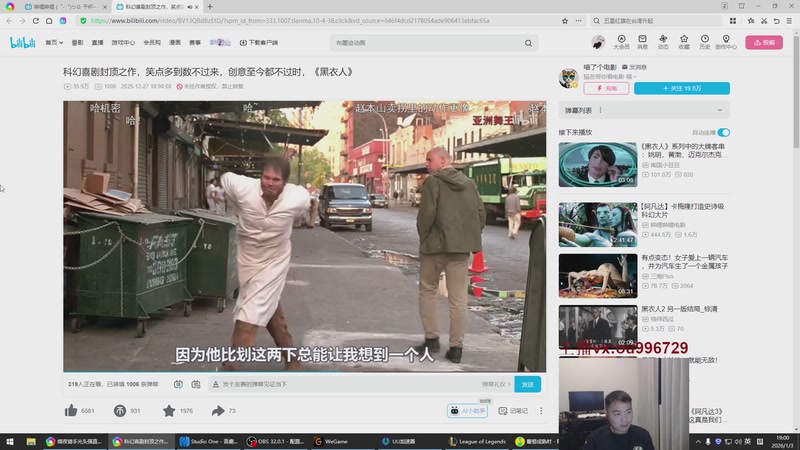Click the browser undo-close-tab arrow icon
Viewport: 800px width, 450px height.
click(777, 21)
